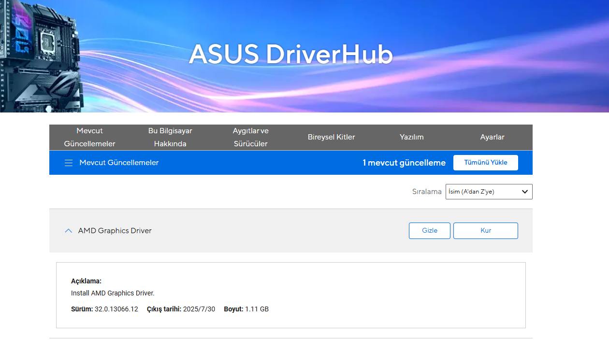Image resolution: width=609 pixels, height=364 pixels.
Task: Install the AMD Graphics Driver with Kur
Action: click(486, 231)
